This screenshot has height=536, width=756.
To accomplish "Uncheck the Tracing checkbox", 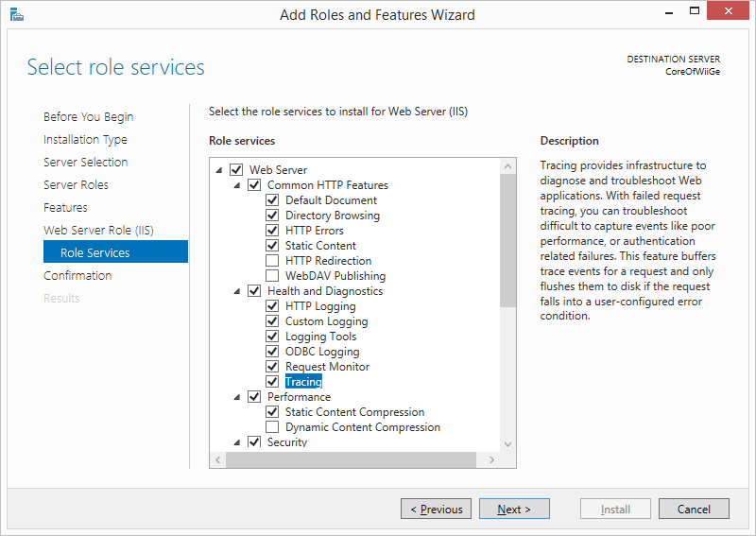I will click(272, 382).
